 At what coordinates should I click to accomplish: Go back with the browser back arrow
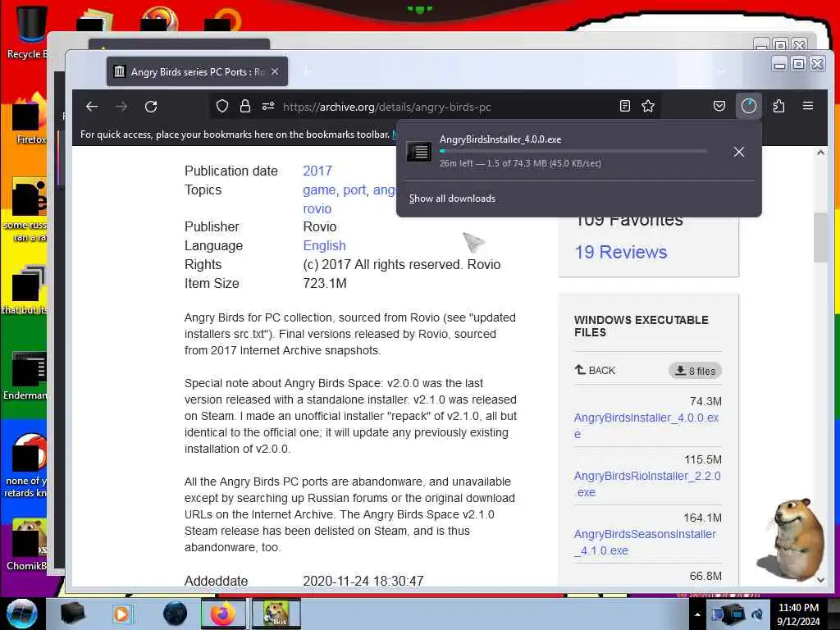[x=92, y=107]
